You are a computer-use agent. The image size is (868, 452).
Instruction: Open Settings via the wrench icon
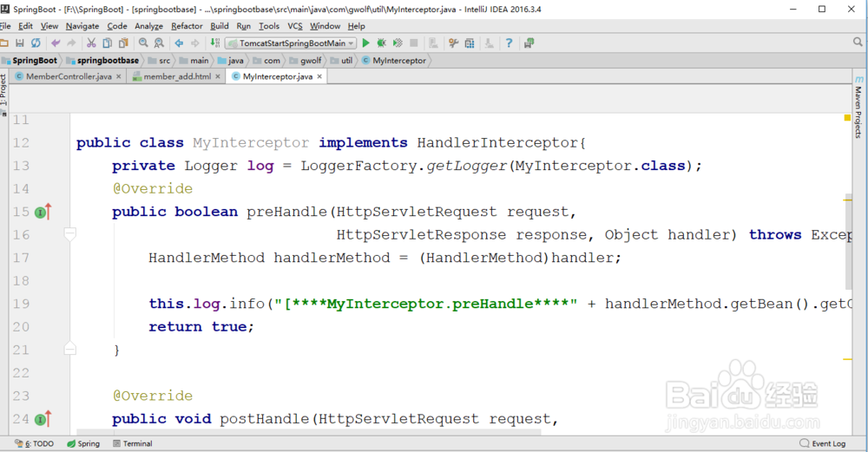453,43
